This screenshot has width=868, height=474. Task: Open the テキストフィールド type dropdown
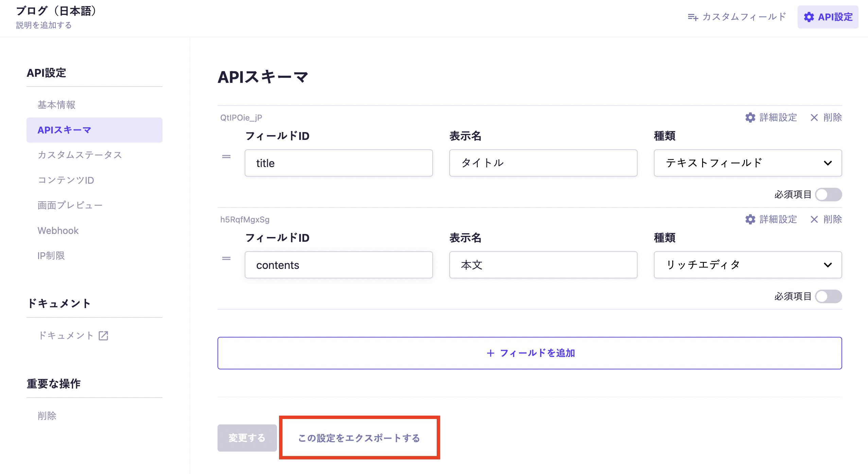(x=747, y=163)
